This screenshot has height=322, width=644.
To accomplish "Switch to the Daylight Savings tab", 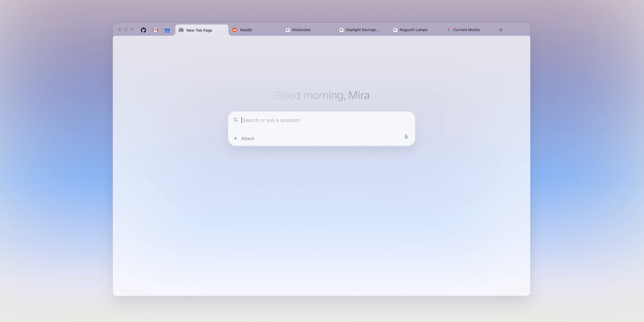I will click(x=362, y=30).
